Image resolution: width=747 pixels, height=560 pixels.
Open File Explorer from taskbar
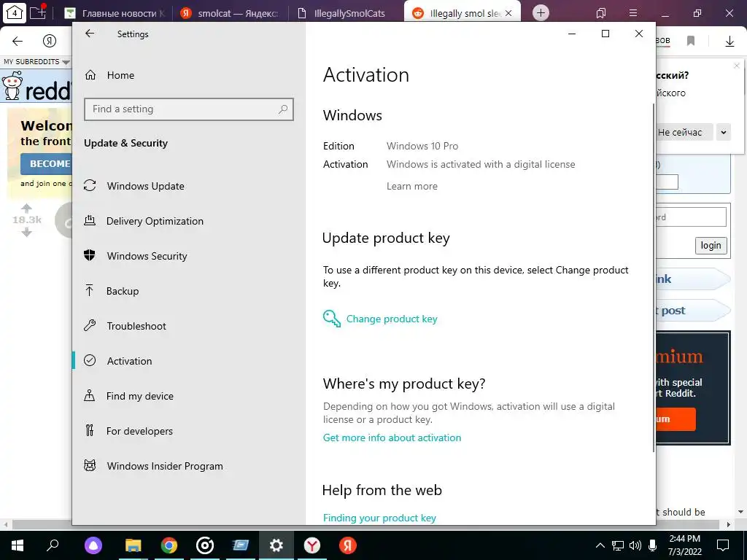coord(133,545)
